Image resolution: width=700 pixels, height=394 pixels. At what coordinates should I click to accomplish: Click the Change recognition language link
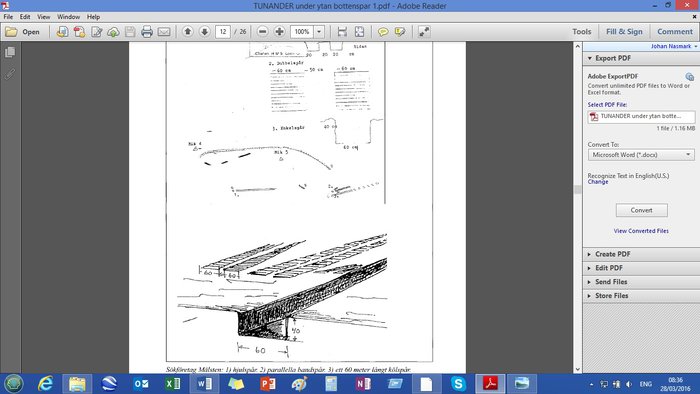click(x=598, y=182)
